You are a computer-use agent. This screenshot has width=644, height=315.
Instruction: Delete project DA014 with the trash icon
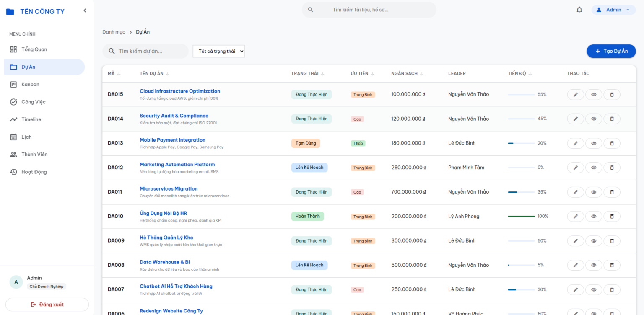tap(612, 119)
